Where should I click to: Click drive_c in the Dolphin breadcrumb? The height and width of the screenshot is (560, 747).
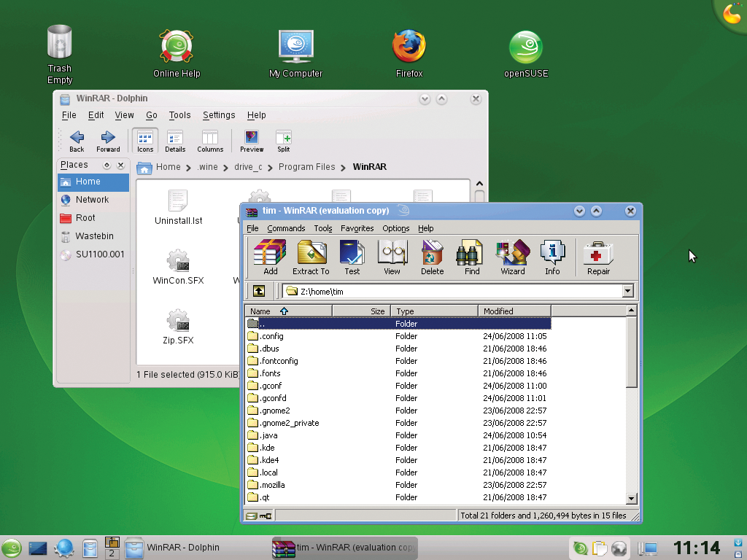pyautogui.click(x=248, y=167)
